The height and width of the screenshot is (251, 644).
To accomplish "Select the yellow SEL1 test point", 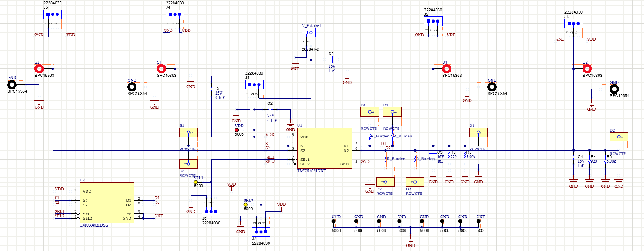I will click(196, 182).
